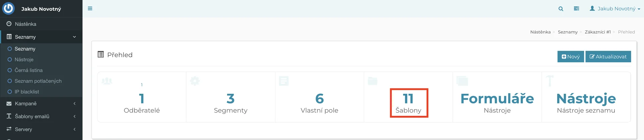
Task: Open Nástroje in the sidebar submenu
Action: 24,60
